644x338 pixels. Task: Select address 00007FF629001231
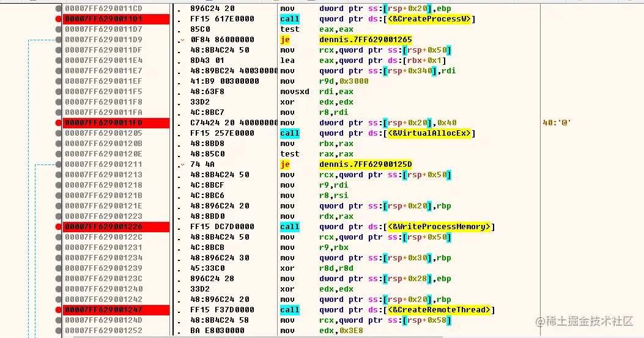click(x=103, y=248)
